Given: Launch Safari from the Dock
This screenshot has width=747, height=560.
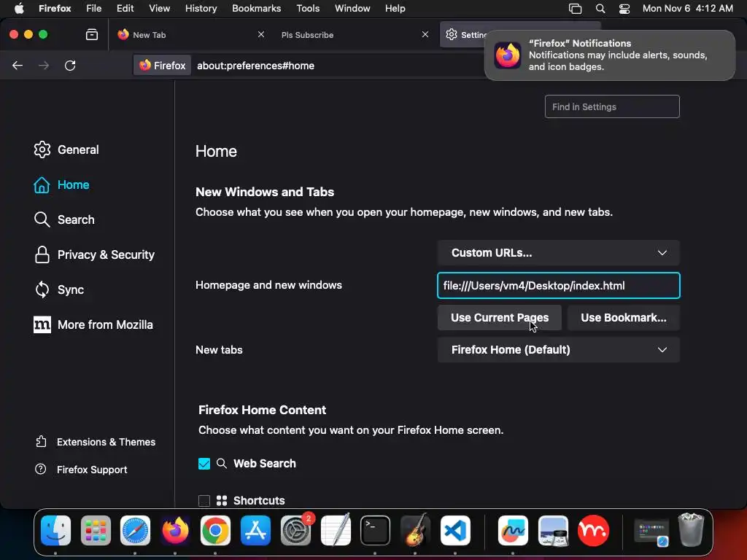Looking at the screenshot, I should 135,531.
